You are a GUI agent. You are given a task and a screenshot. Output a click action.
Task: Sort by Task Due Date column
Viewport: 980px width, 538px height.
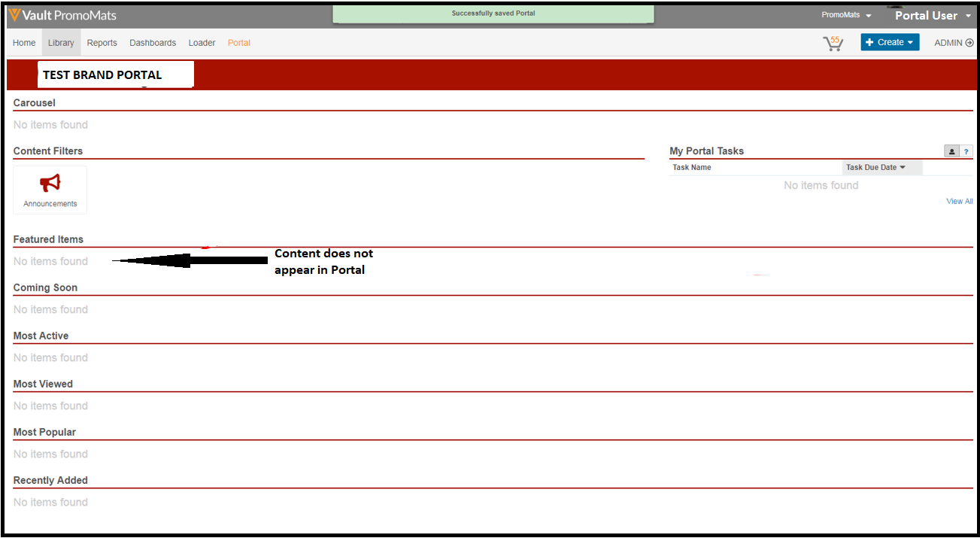coord(875,167)
